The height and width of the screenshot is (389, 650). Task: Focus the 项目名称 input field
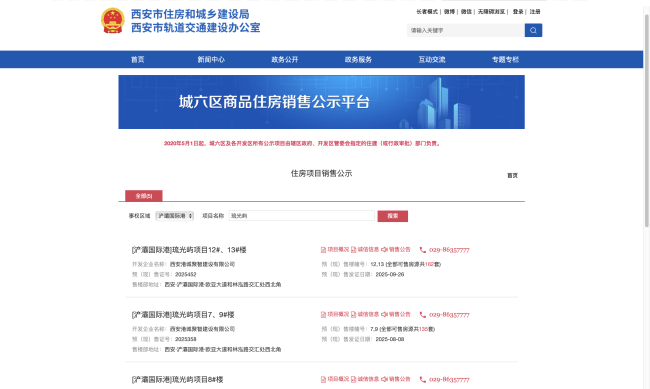(302, 216)
